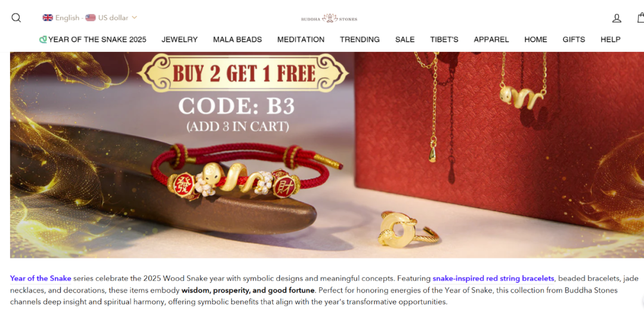Click the UK flag language icon

pyautogui.click(x=48, y=18)
